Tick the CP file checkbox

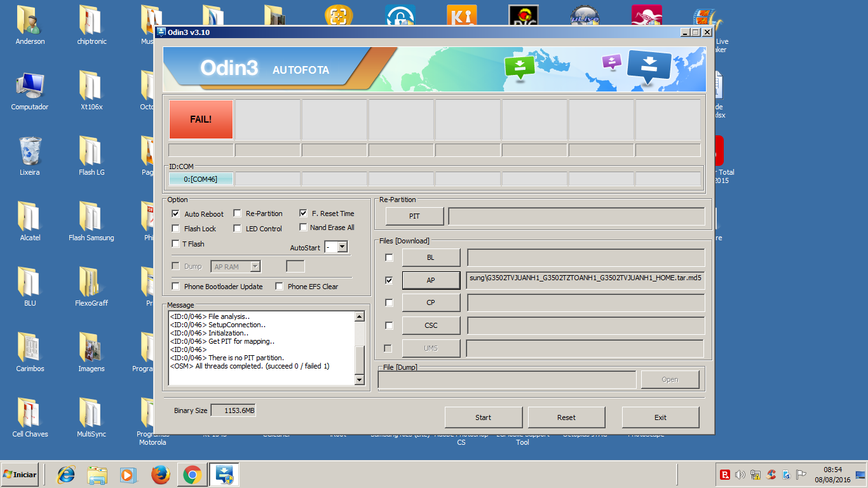389,302
